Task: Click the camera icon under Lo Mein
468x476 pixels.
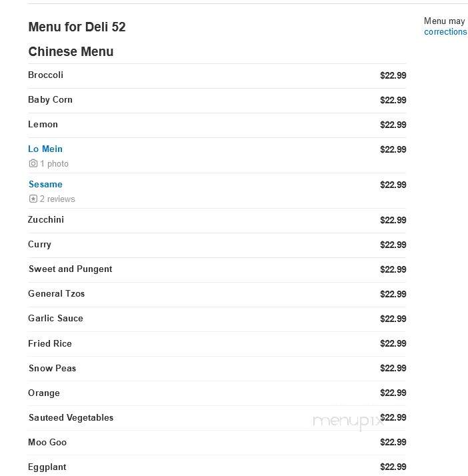Action: (33, 163)
